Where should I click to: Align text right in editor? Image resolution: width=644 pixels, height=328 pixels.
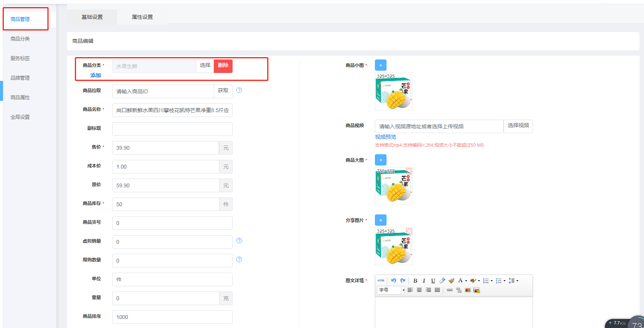(x=428, y=290)
